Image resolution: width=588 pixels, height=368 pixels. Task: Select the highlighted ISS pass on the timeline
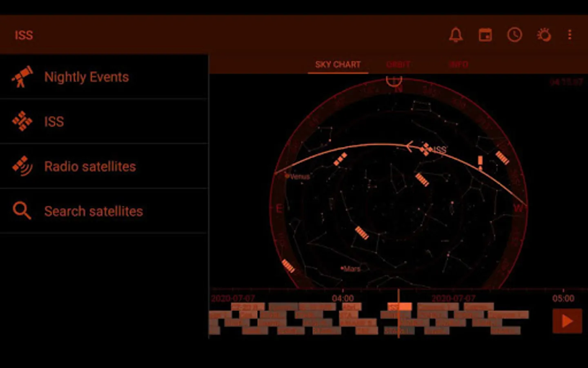click(x=400, y=307)
